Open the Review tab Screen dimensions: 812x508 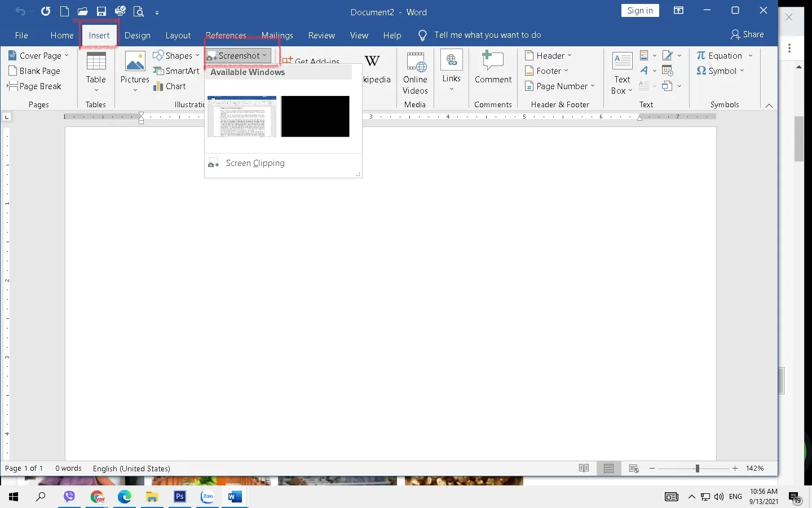pos(321,35)
